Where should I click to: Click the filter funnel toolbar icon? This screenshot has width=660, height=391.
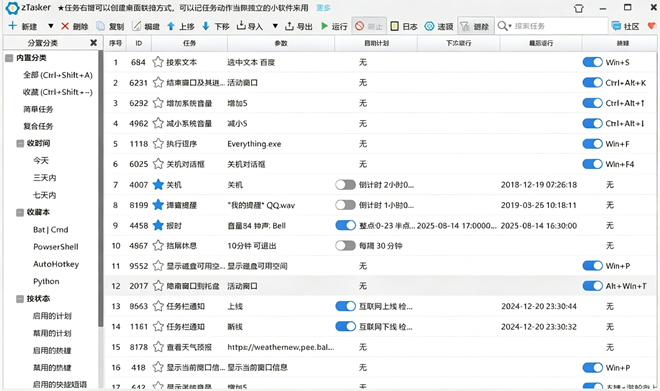pyautogui.click(x=465, y=27)
